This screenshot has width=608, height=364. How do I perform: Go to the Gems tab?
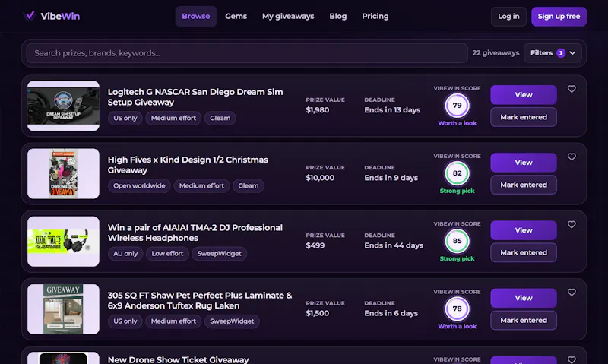point(236,16)
